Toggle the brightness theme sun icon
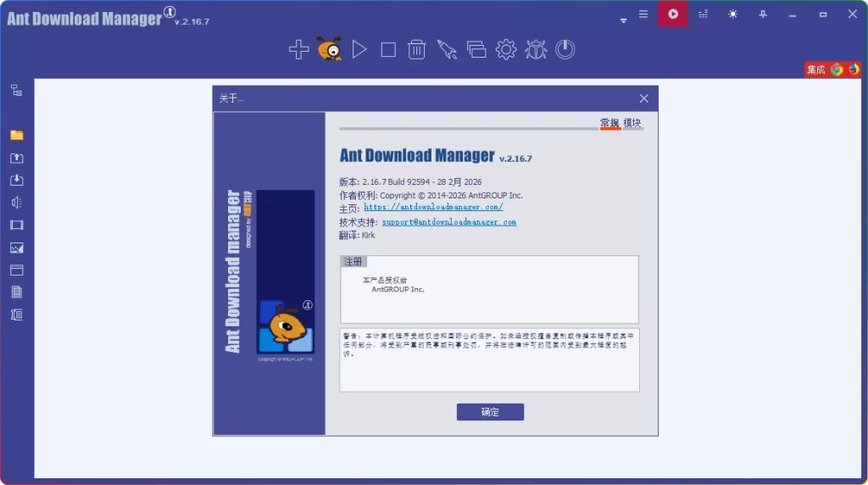Screen dimensions: 868x485 (733, 14)
